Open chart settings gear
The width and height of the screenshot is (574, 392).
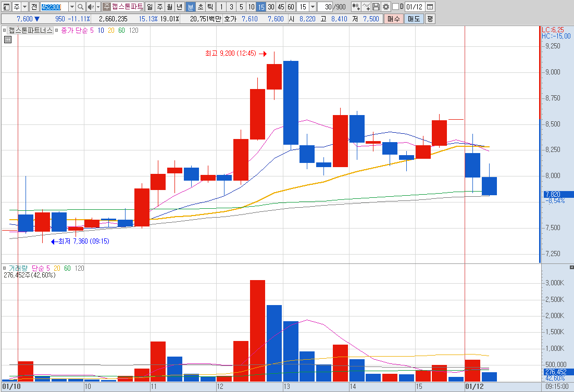point(386,7)
